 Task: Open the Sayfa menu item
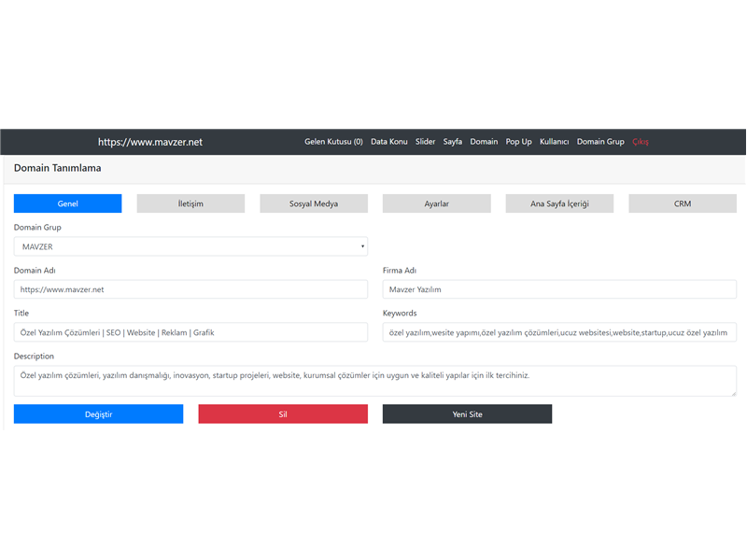[452, 142]
